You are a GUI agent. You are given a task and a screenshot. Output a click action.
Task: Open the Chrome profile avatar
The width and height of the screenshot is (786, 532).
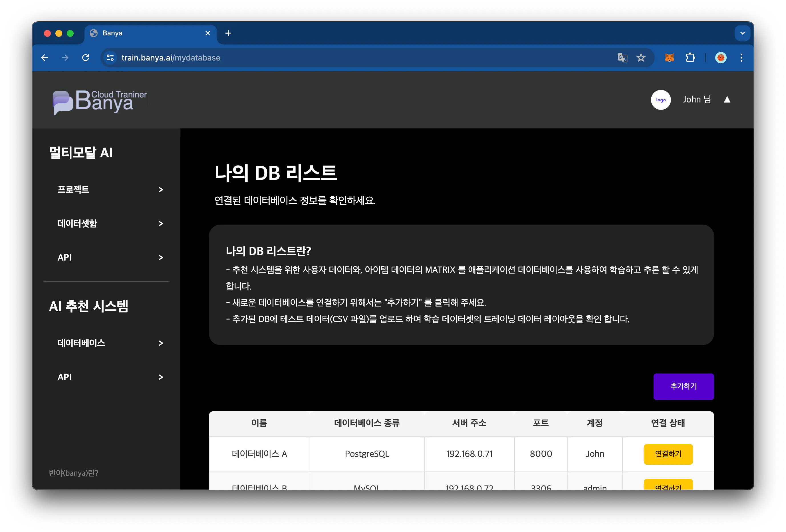[x=721, y=58]
